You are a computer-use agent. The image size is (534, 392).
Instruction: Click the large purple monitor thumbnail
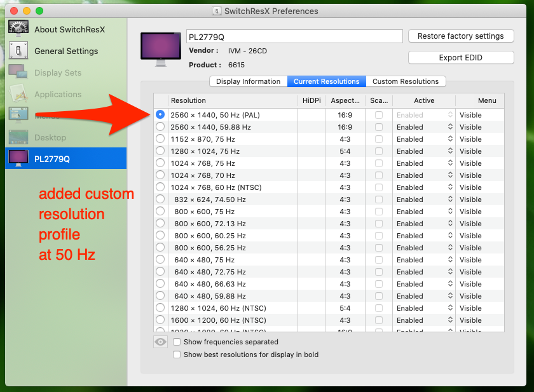click(161, 50)
